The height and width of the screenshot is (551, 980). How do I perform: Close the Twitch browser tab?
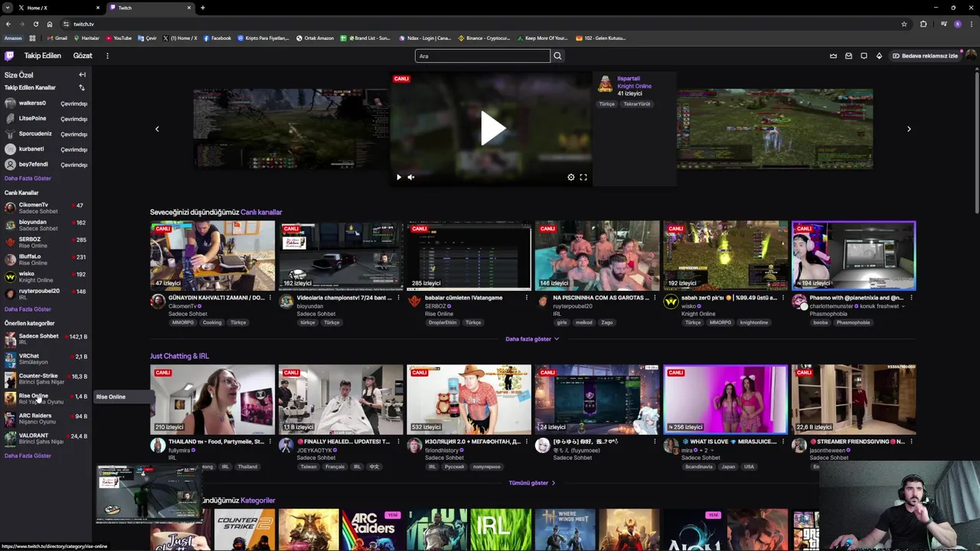[189, 8]
